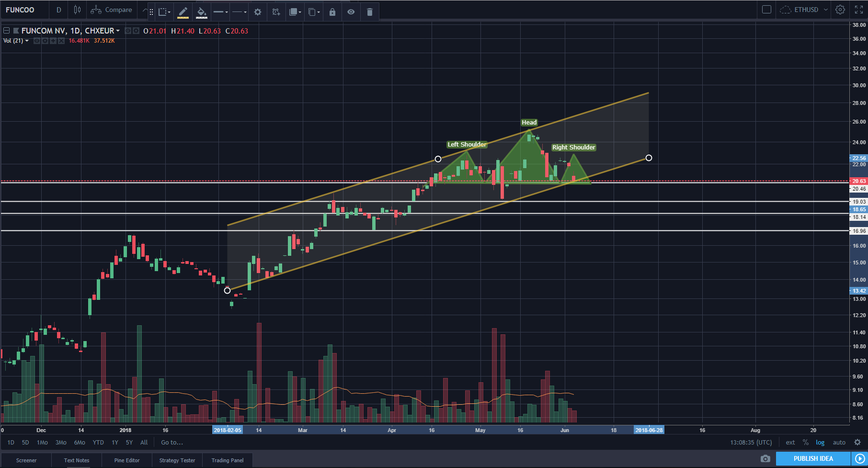Image resolution: width=868 pixels, height=468 pixels.
Task: Select the Head label on chart
Action: (529, 123)
